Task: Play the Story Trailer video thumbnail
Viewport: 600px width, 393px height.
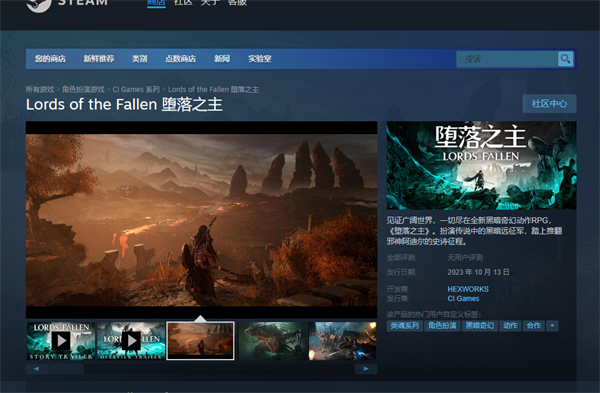Action: (61, 341)
